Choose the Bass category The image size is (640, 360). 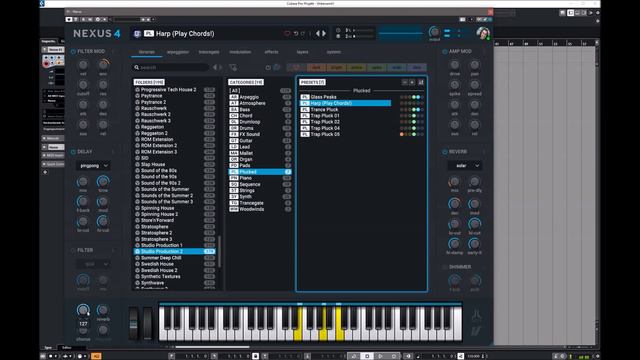(x=260, y=109)
